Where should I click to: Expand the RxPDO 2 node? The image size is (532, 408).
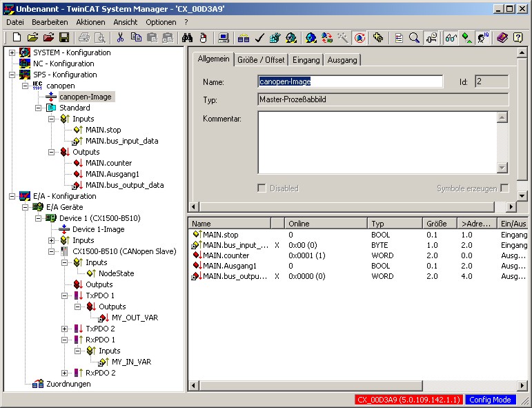coord(64,373)
